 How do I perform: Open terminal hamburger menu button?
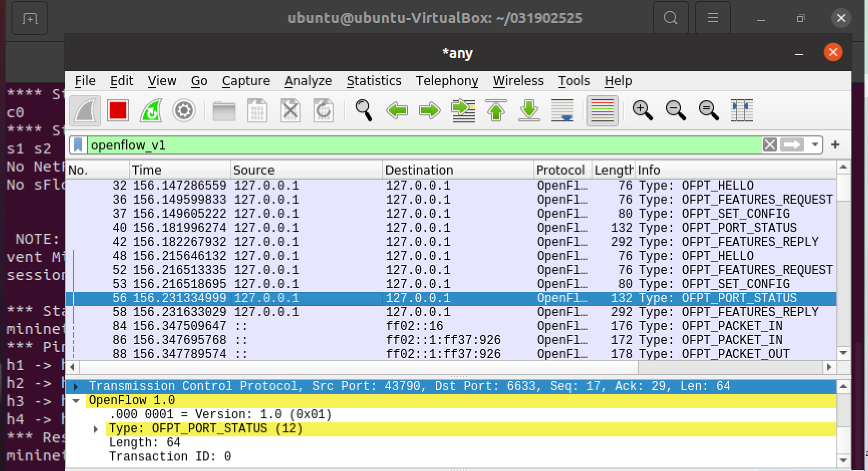click(712, 18)
